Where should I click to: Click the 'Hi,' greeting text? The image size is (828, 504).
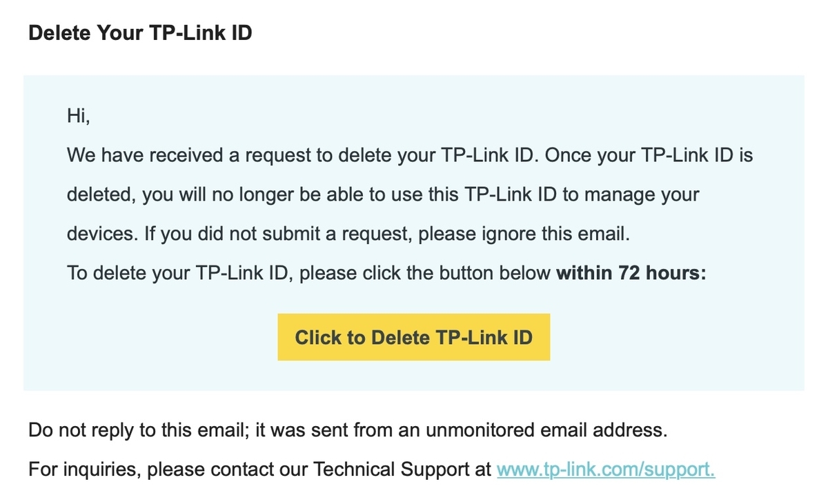pos(79,116)
